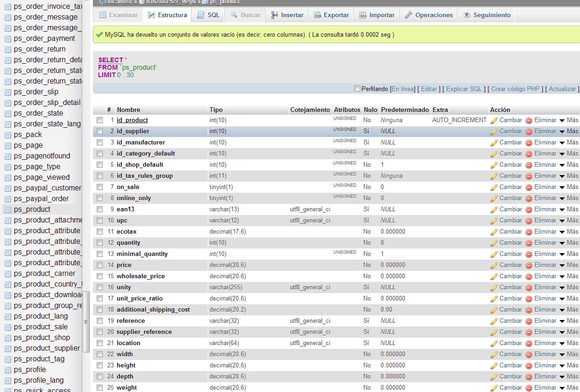
Task: Check the minimal_quantity row checkbox
Action: tap(99, 254)
